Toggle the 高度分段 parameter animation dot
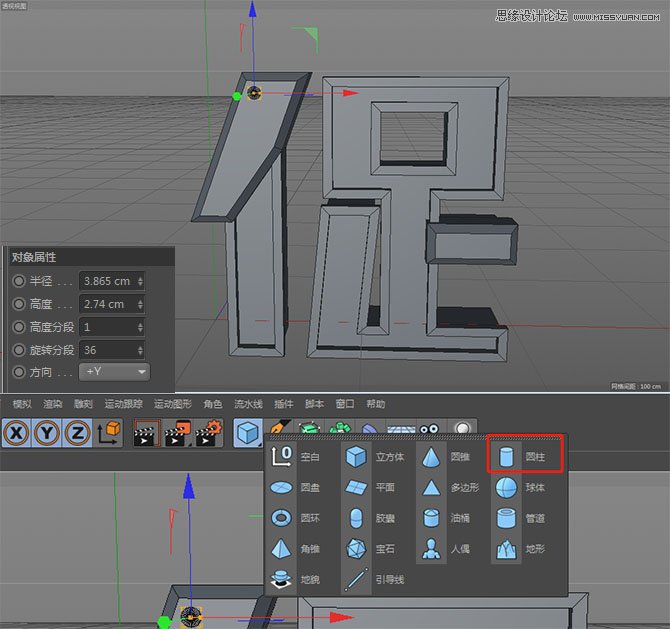This screenshot has width=670, height=629. [19, 327]
